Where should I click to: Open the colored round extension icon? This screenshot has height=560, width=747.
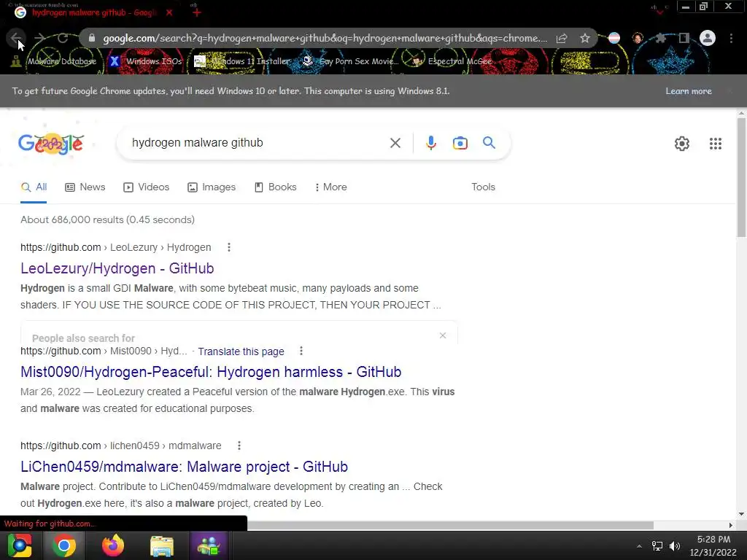(x=614, y=38)
